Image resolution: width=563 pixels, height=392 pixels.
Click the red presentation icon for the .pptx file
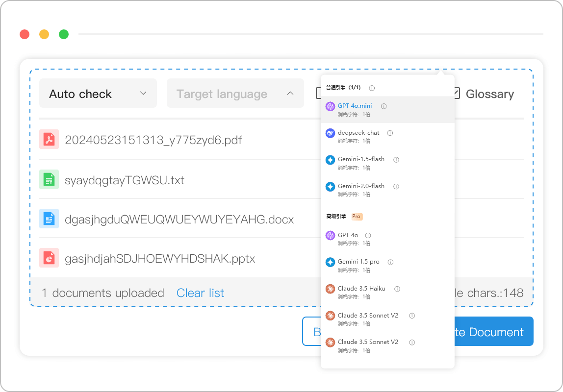coord(49,258)
